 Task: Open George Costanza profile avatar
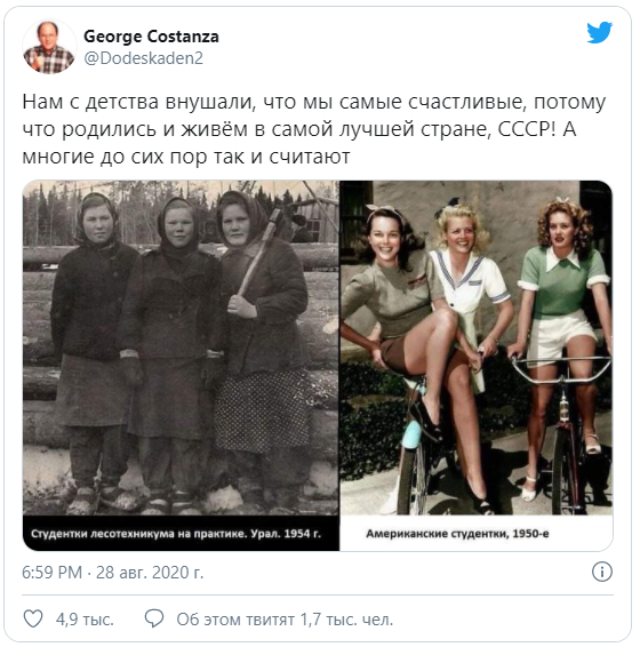[49, 47]
